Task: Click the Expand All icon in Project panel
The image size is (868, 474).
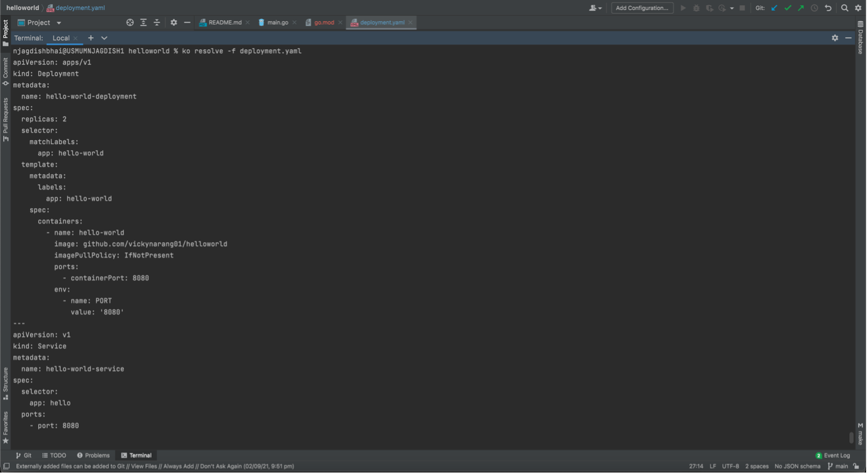Action: coord(143,23)
